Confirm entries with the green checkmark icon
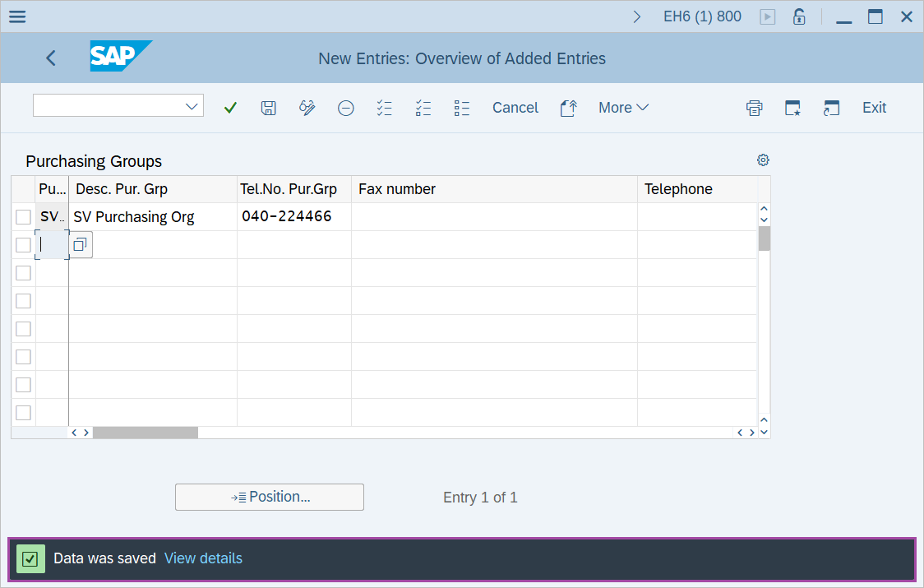The width and height of the screenshot is (924, 588). coord(230,108)
